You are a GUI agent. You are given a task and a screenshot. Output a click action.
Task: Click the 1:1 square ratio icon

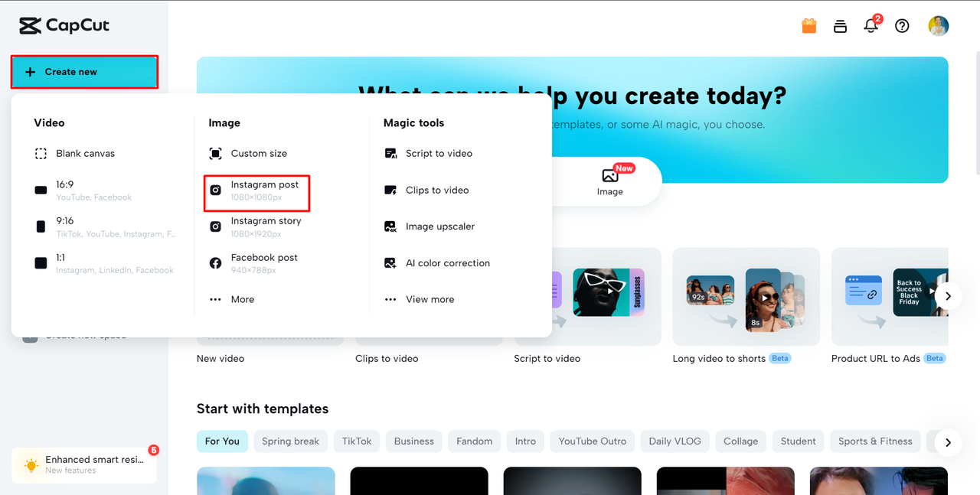click(41, 263)
